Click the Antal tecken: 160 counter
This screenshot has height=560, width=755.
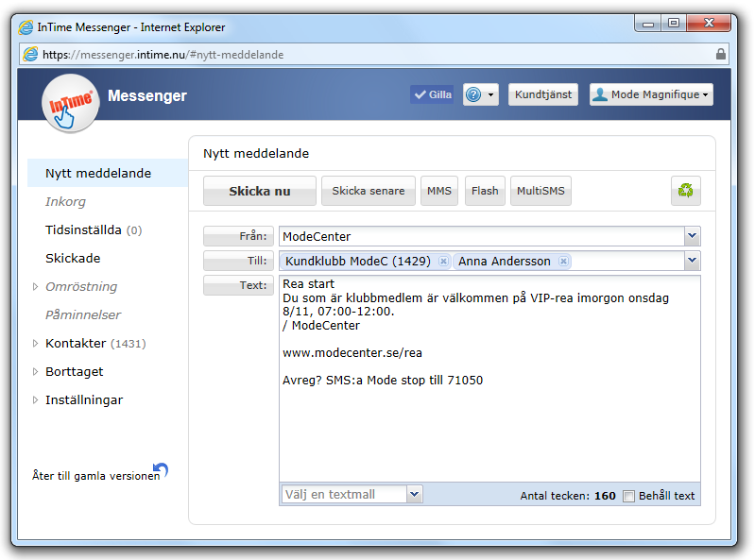click(568, 496)
